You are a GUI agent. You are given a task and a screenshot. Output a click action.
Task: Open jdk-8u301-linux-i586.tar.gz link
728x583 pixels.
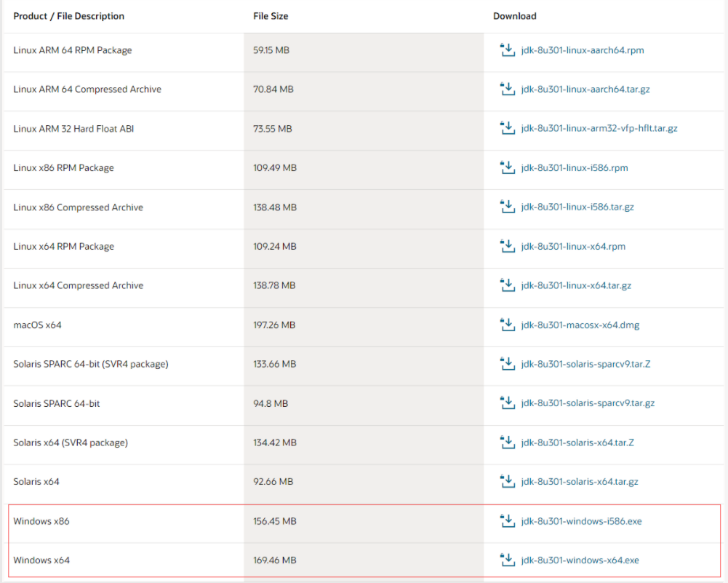[577, 207]
